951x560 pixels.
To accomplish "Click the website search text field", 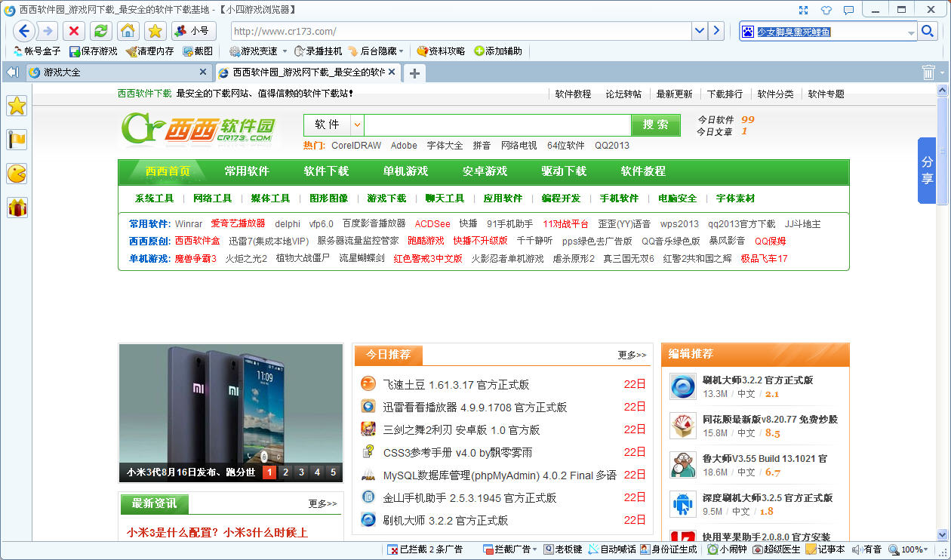I will tap(497, 125).
